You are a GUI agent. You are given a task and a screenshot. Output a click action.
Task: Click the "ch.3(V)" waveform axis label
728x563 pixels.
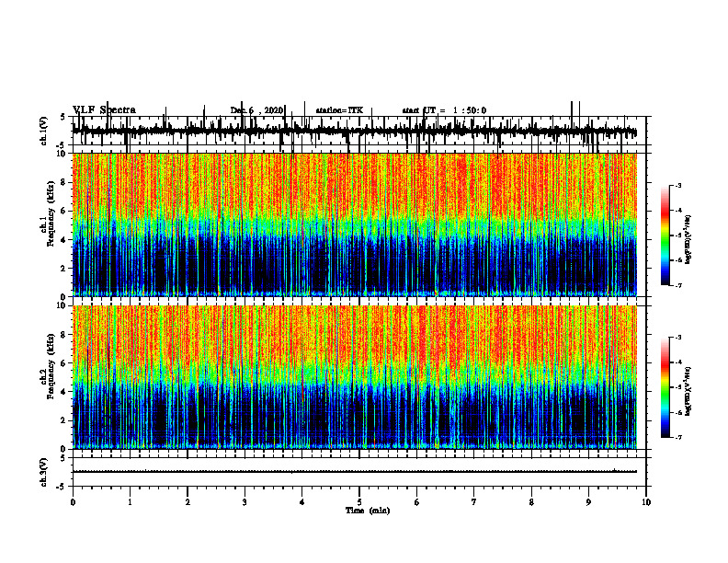pos(44,472)
